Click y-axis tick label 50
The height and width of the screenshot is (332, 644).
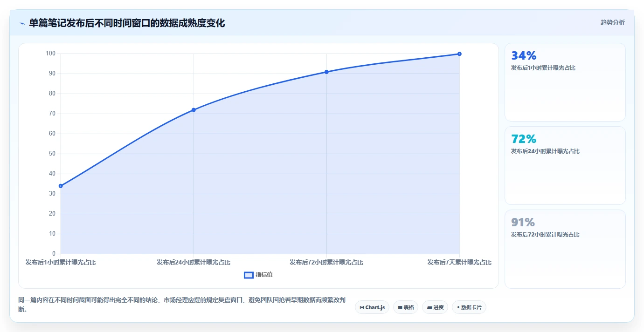(x=52, y=154)
